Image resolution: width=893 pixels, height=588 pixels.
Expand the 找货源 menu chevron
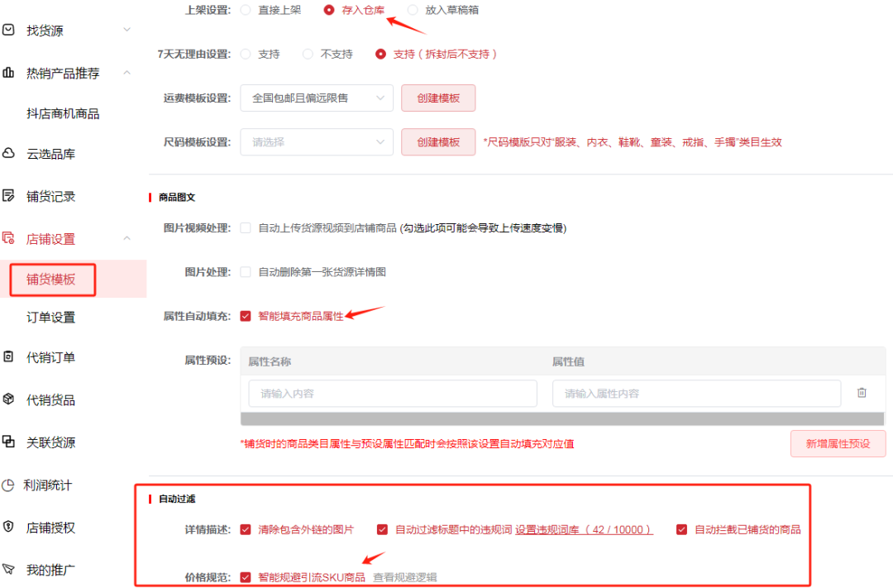127,30
